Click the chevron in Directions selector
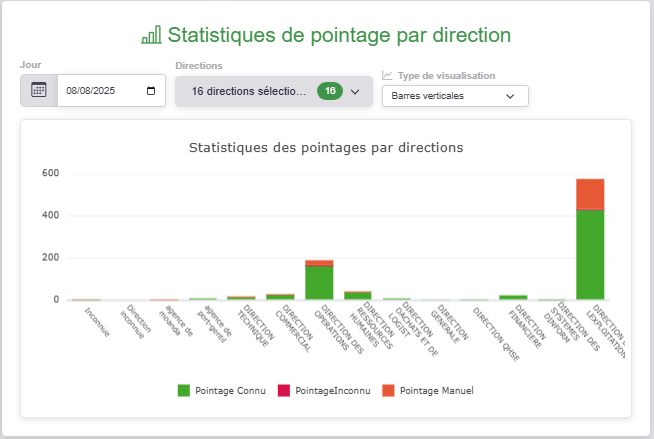 [354, 92]
